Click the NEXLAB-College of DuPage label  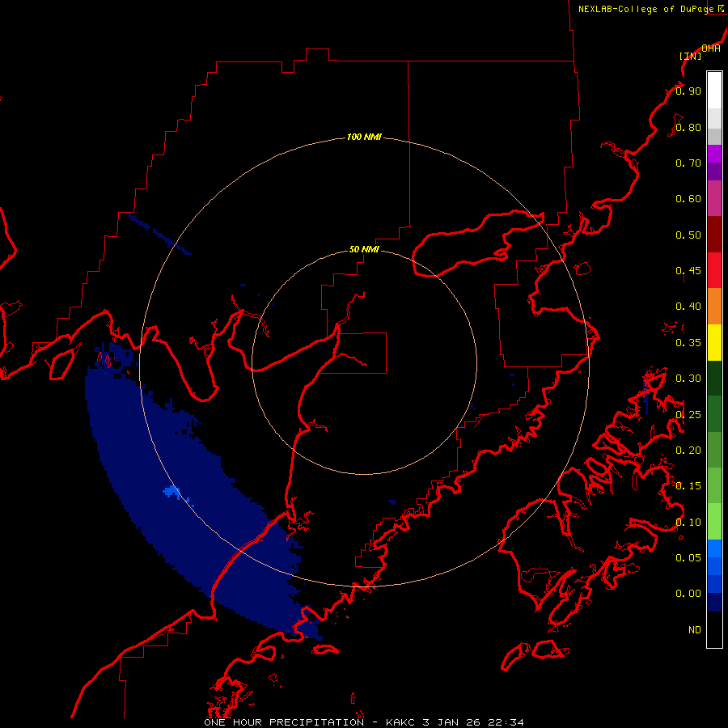point(645,9)
